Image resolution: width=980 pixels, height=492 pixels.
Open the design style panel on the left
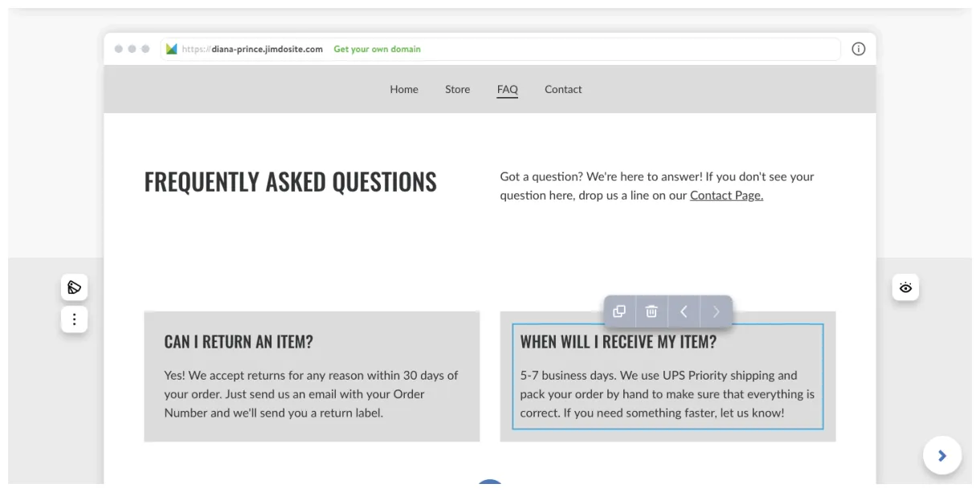pyautogui.click(x=73, y=287)
